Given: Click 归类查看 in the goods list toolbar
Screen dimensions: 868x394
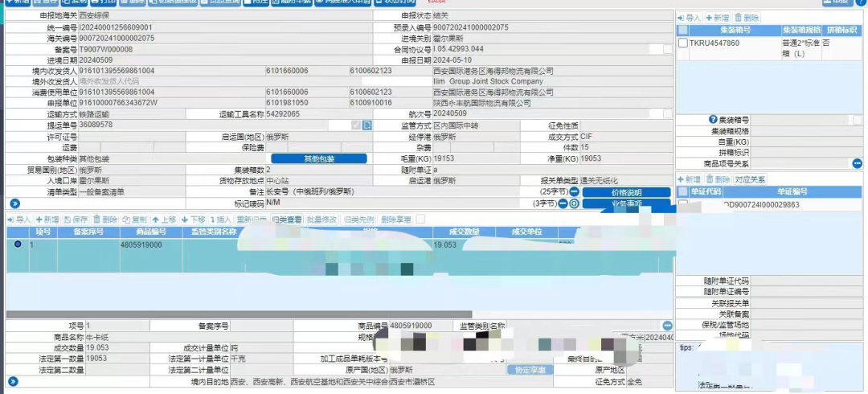Looking at the screenshot, I should pos(287,220).
